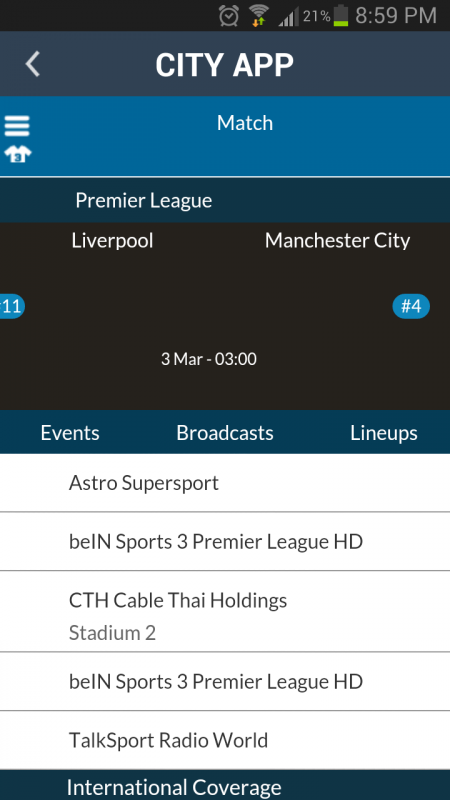This screenshot has height=800, width=450.
Task: Tap the back arrow in header
Action: 33,65
